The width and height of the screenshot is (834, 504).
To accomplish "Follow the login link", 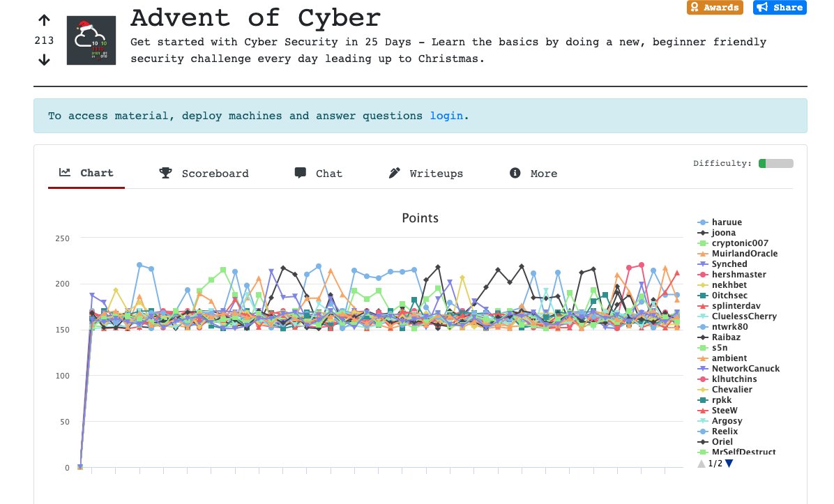I will pos(446,116).
